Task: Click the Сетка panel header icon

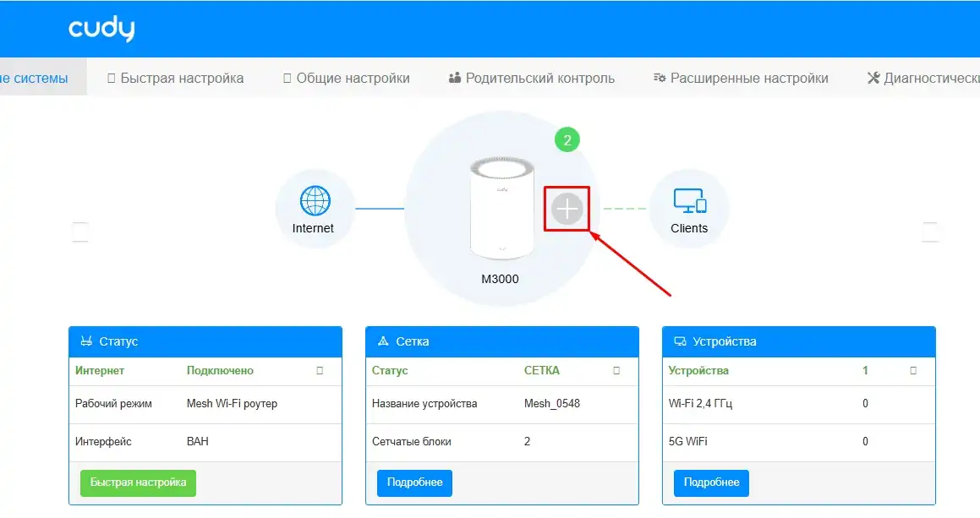Action: tap(383, 341)
